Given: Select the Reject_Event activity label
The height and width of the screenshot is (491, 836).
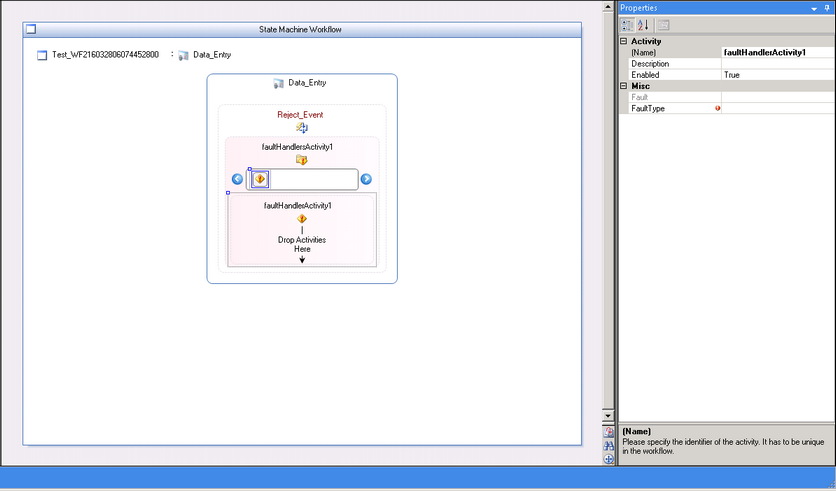Looking at the screenshot, I should point(300,115).
